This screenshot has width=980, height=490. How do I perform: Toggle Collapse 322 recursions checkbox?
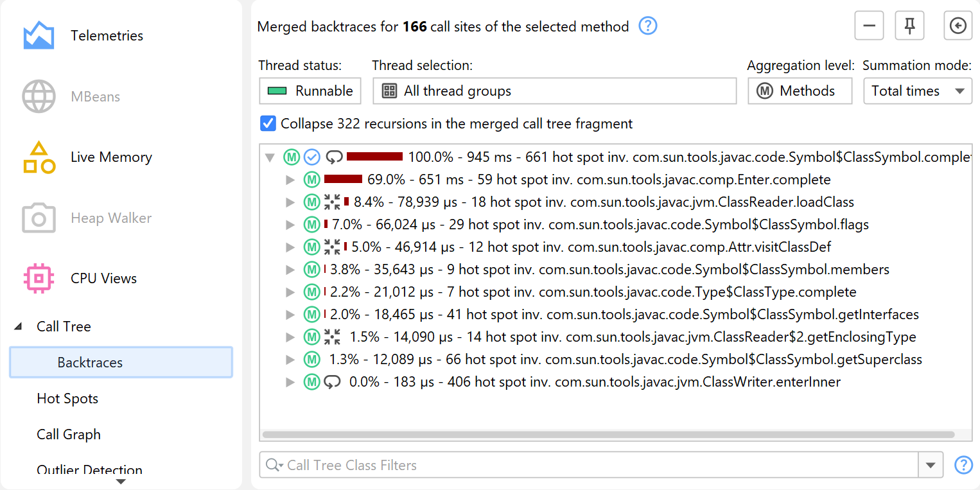point(268,123)
